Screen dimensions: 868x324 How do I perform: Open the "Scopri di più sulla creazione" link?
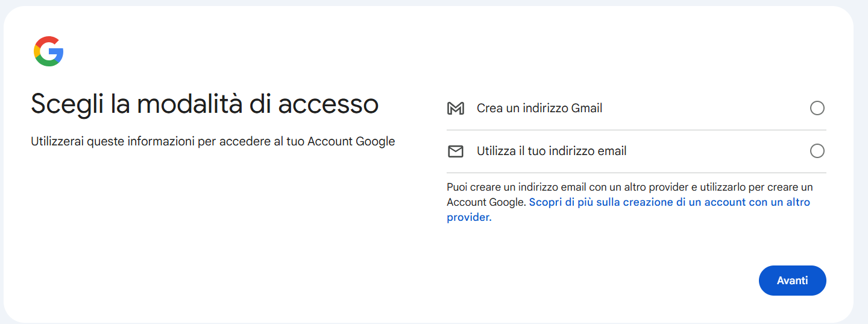(669, 202)
